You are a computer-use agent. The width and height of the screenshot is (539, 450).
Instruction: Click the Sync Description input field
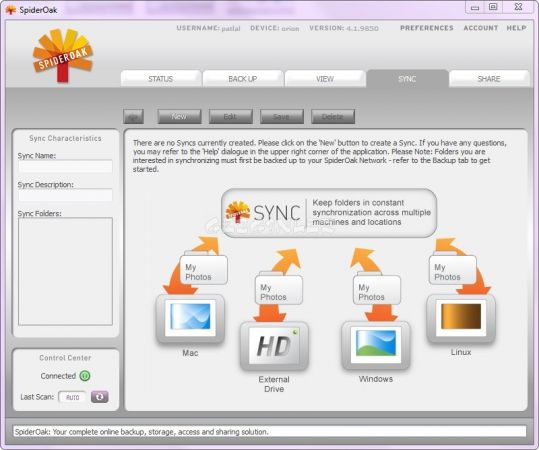click(x=65, y=195)
